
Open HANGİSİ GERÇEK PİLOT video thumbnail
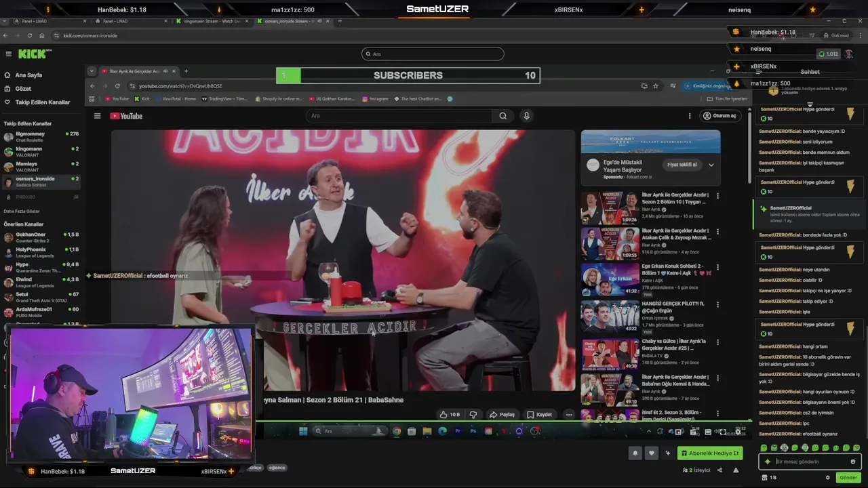[x=610, y=317]
